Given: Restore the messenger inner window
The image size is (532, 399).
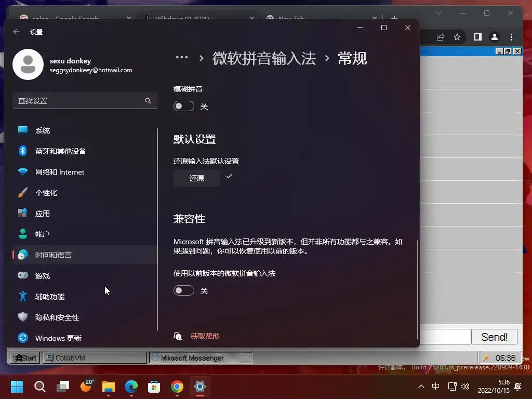Looking at the screenshot, I should click(x=508, y=51).
